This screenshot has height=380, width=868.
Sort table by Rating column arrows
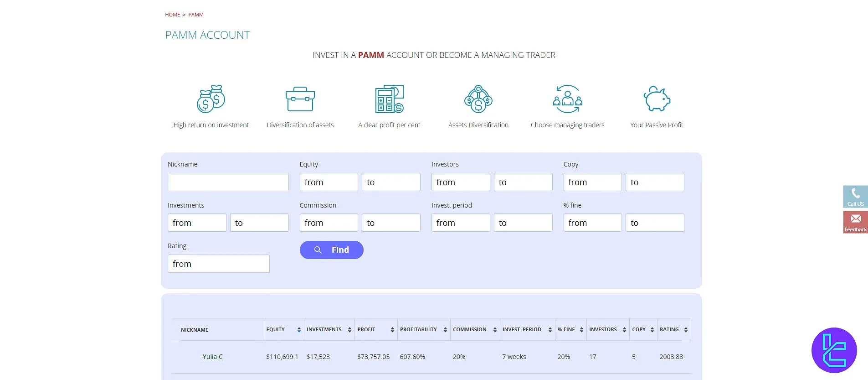pyautogui.click(x=686, y=330)
